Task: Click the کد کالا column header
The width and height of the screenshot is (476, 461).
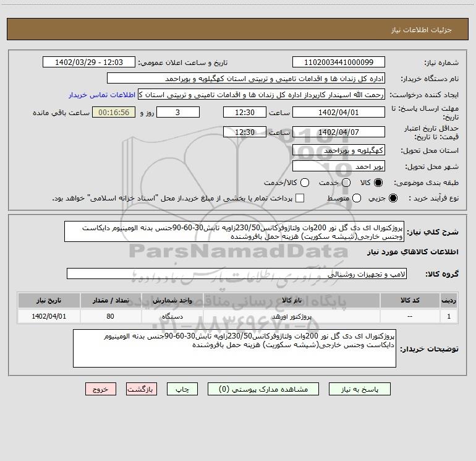Action: pyautogui.click(x=410, y=300)
